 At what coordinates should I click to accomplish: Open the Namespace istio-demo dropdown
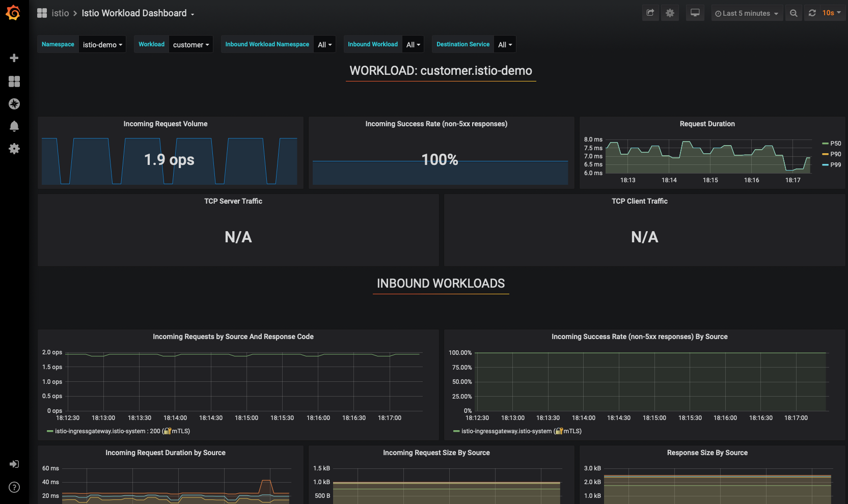(x=102, y=44)
